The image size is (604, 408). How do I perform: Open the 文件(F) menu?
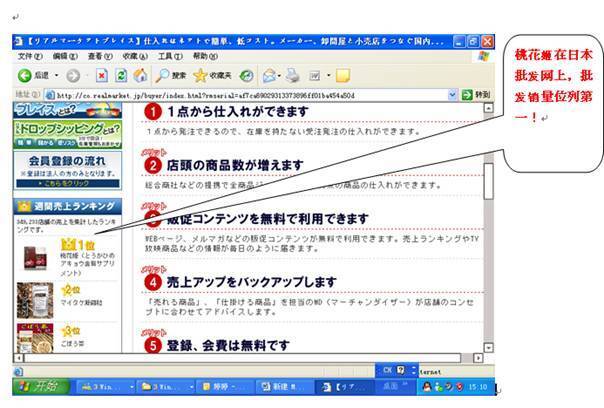[x=30, y=56]
